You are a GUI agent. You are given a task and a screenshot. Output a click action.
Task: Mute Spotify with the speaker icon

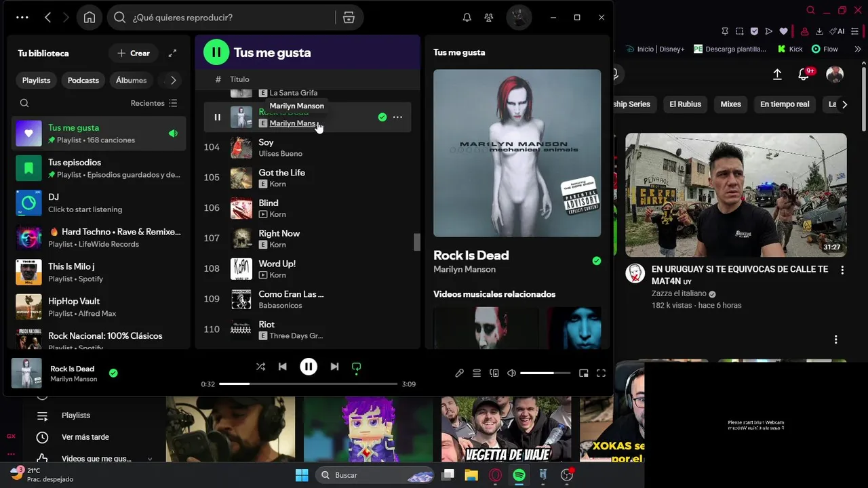[512, 373]
